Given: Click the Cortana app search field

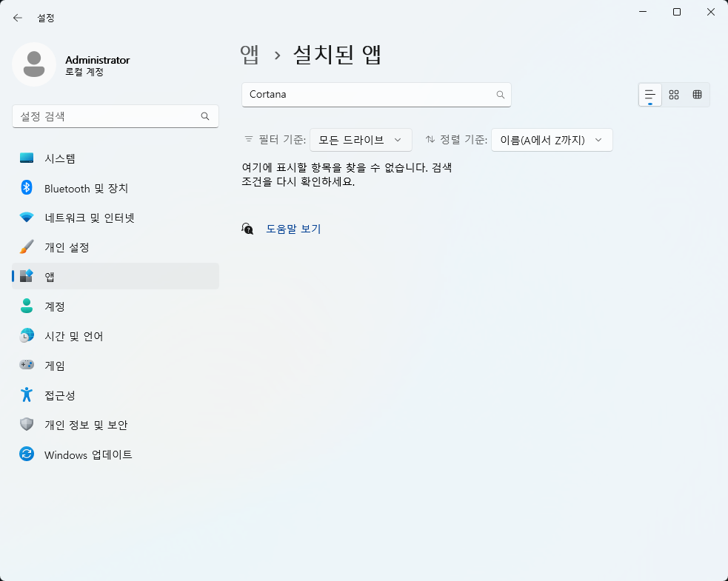Looking at the screenshot, I should pyautogui.click(x=376, y=95).
